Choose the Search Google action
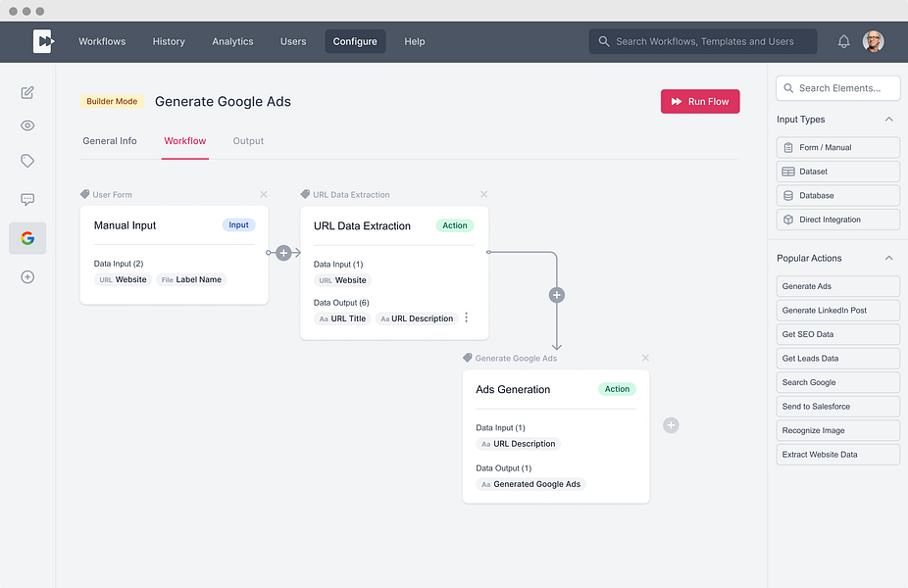 pos(838,382)
